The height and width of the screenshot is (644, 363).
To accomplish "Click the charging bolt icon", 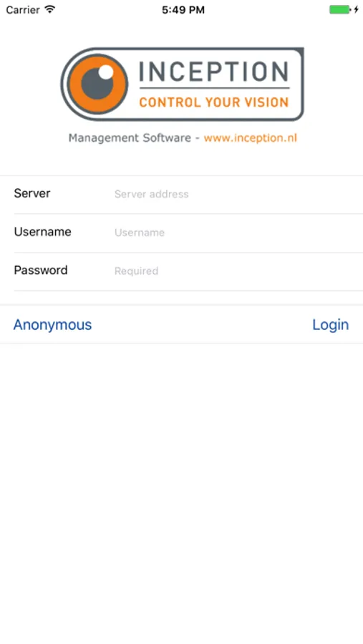I will tap(356, 9).
